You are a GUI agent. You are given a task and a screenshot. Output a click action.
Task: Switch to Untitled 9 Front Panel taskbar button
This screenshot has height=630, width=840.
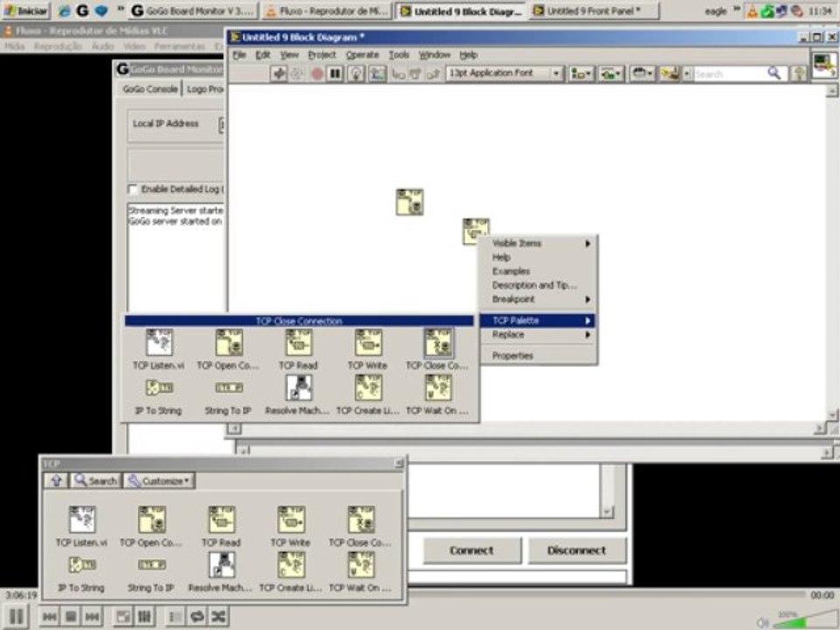(593, 10)
